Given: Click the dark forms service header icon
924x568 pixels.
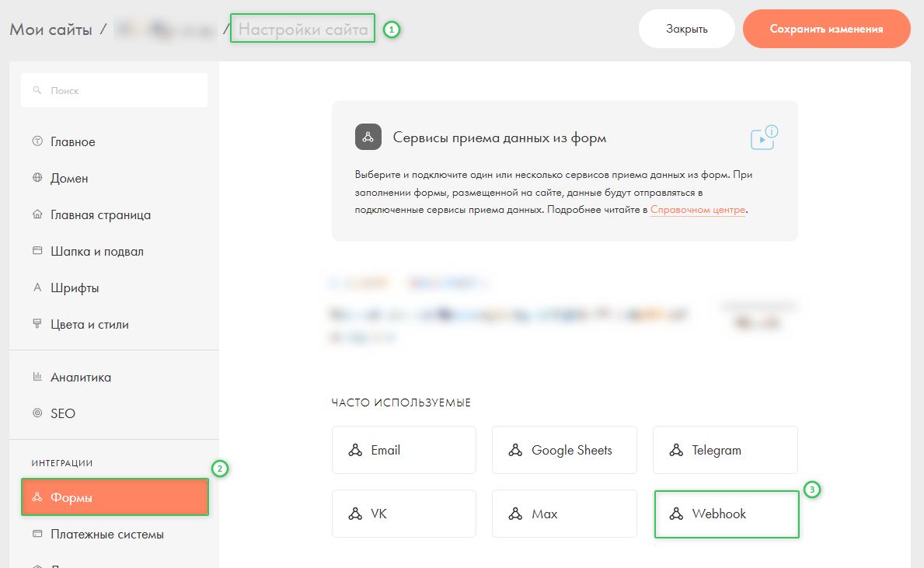Looking at the screenshot, I should 368,138.
